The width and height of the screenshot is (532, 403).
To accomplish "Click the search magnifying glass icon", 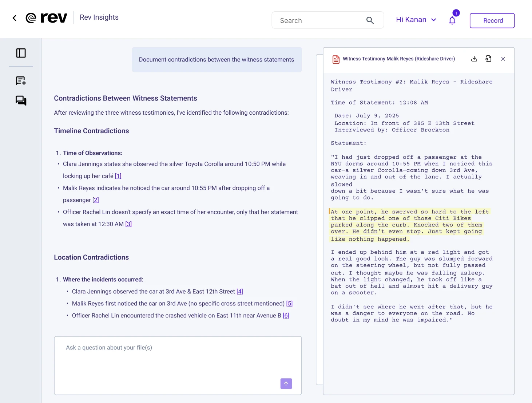I will [370, 20].
